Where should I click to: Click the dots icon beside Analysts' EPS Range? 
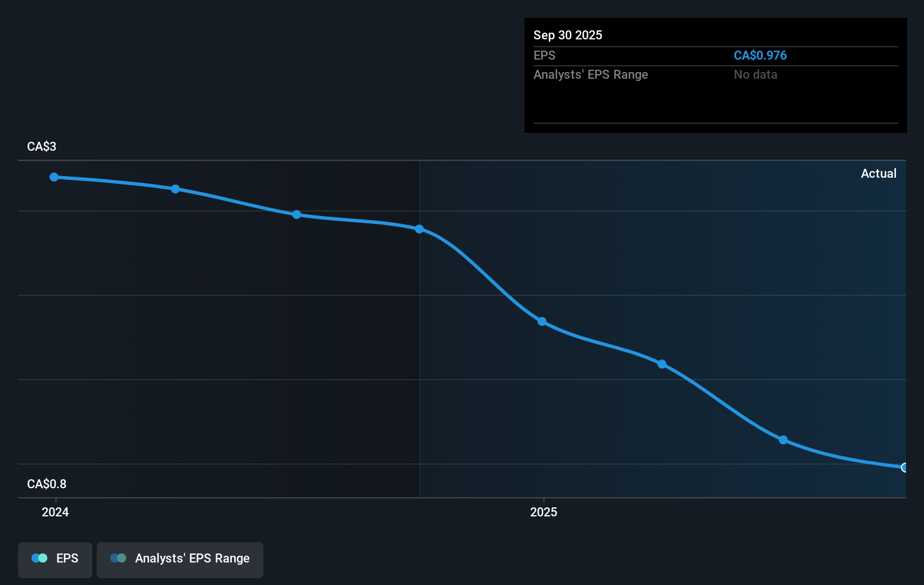coord(118,559)
